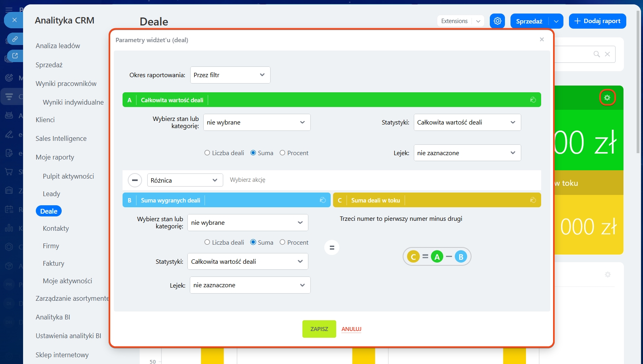Select Liczba deali radio in section B
This screenshot has height=364, width=643.
point(207,242)
